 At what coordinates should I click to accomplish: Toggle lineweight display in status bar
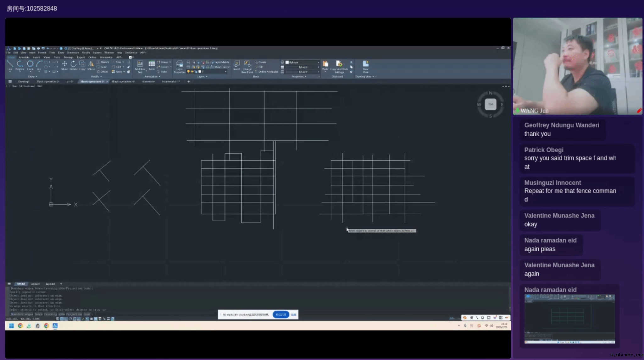pos(92,319)
